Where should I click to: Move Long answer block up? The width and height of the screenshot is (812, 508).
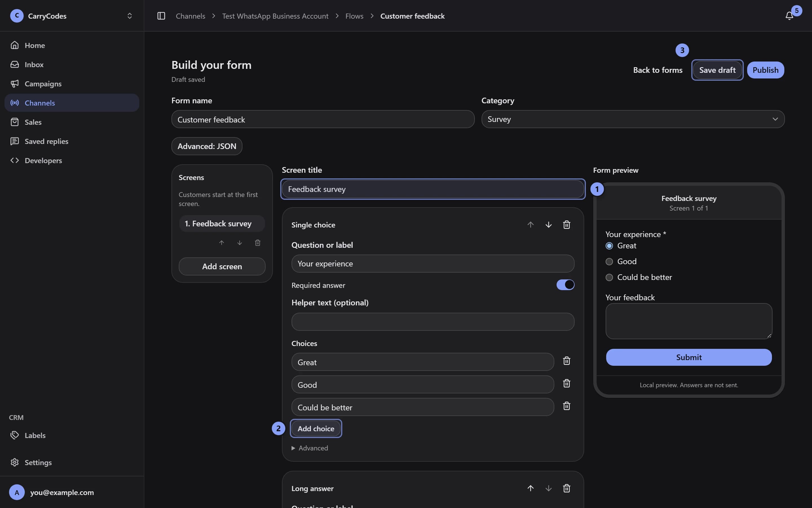pyautogui.click(x=530, y=488)
